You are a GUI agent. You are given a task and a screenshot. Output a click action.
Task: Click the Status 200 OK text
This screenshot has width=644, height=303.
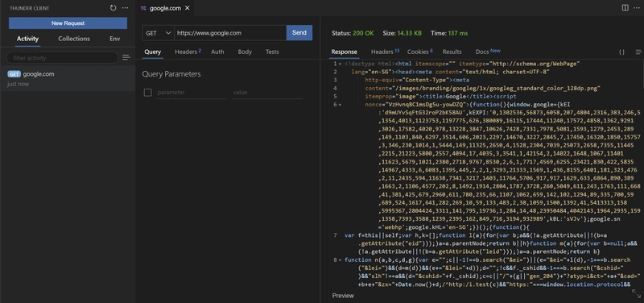[353, 33]
